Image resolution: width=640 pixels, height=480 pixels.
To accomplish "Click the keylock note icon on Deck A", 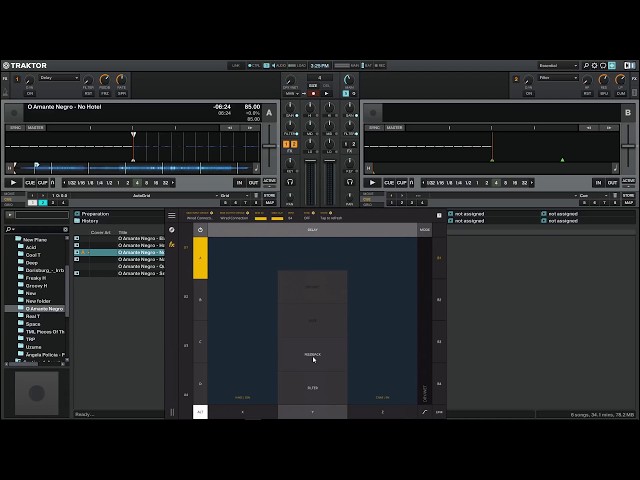I will click(x=256, y=168).
